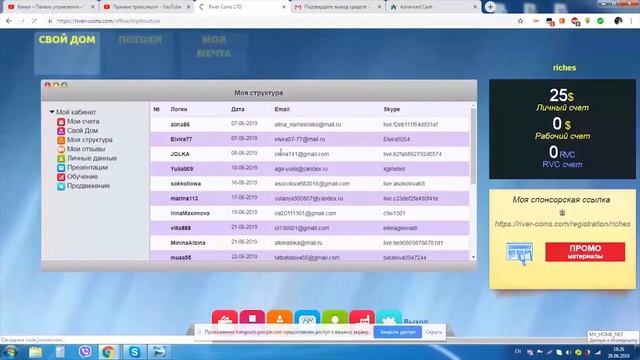
Task: Click orange structure dock icon
Action: pyautogui.click(x=280, y=318)
